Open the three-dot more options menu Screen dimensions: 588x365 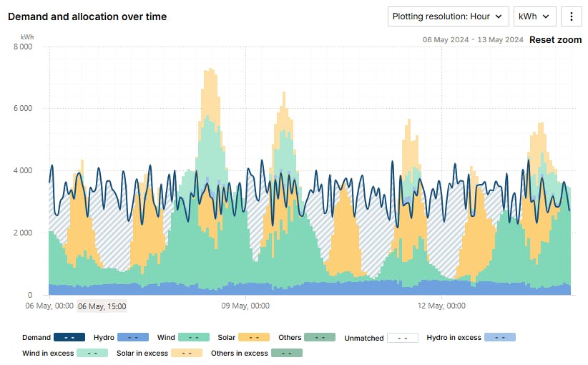coord(572,16)
